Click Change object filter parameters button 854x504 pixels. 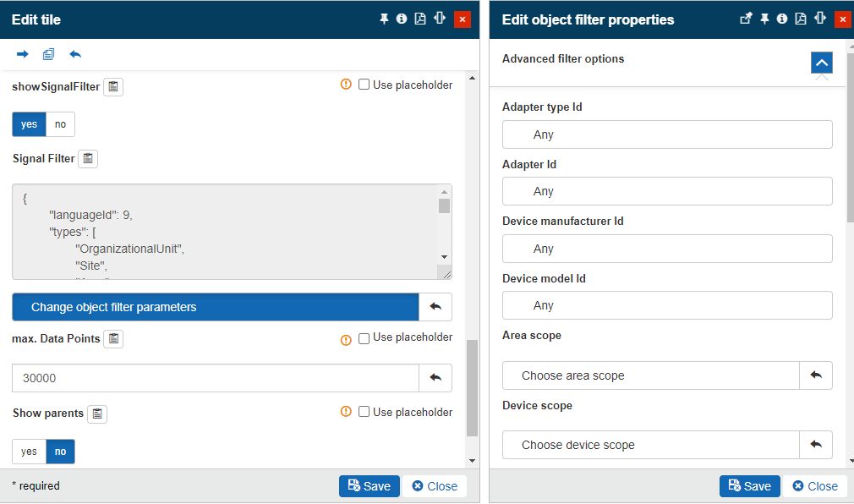[x=216, y=307]
